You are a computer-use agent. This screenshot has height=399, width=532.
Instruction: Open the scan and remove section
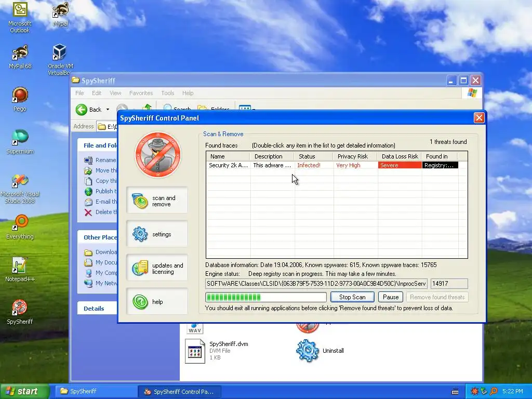coord(157,201)
